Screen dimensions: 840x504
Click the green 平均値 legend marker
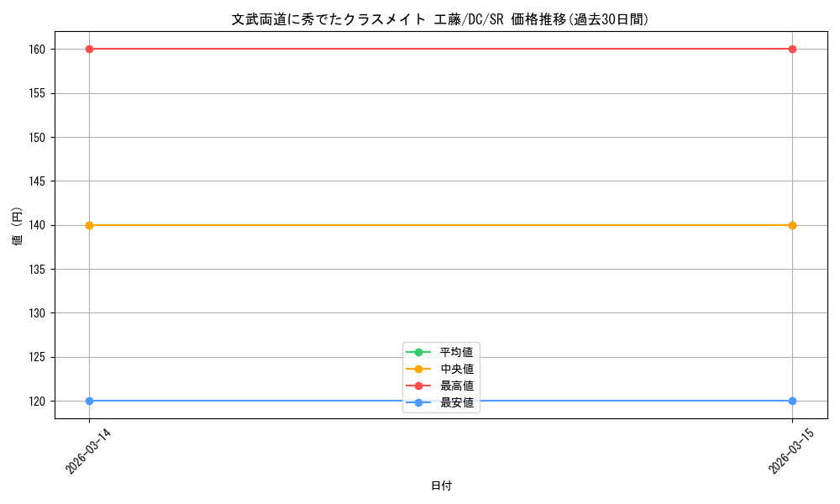(x=418, y=352)
